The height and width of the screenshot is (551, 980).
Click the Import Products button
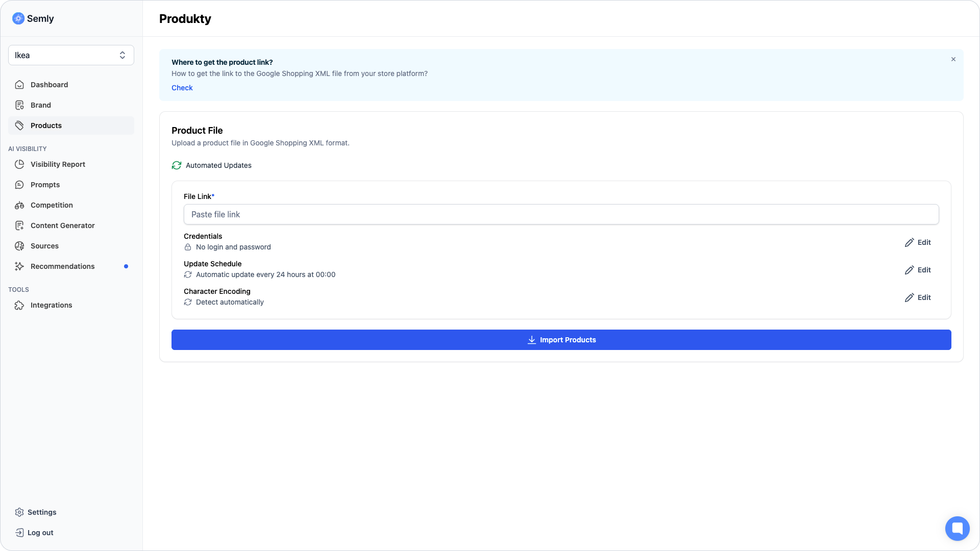(x=561, y=340)
